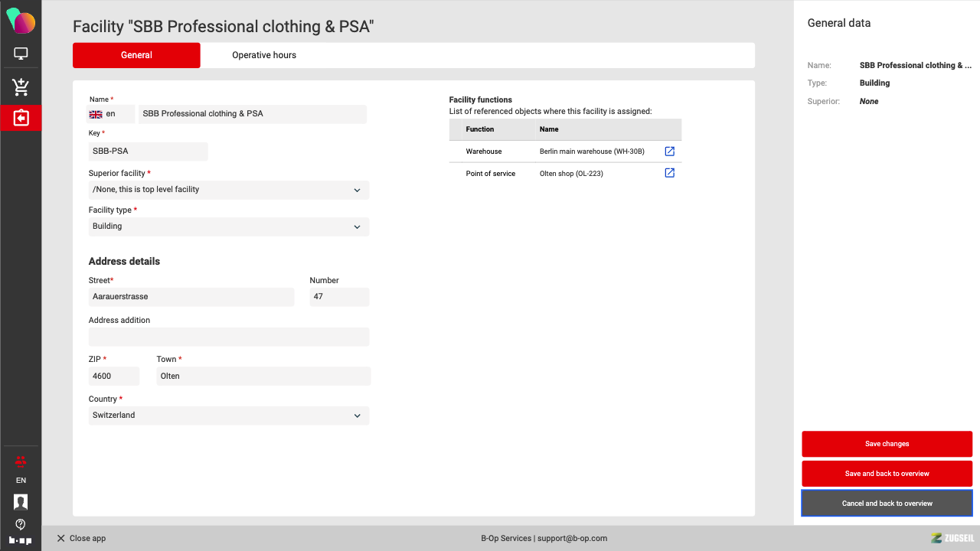Open the add-to-cart sidebar icon
Viewport: 980px width, 551px height.
[x=21, y=87]
